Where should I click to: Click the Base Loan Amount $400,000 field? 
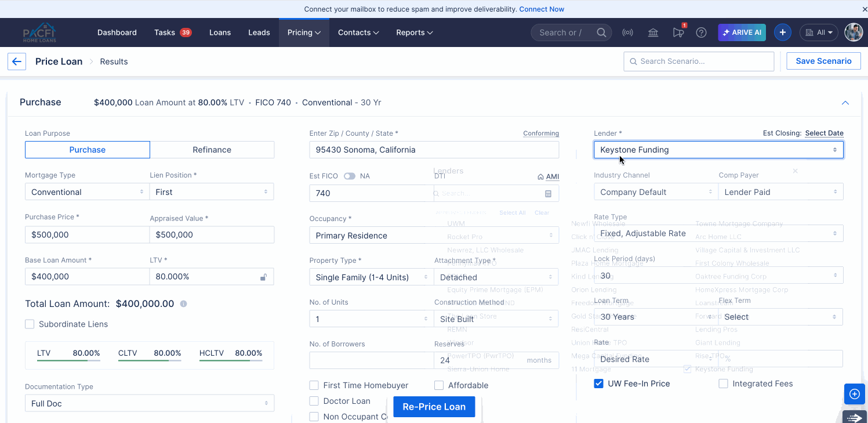pos(87,276)
